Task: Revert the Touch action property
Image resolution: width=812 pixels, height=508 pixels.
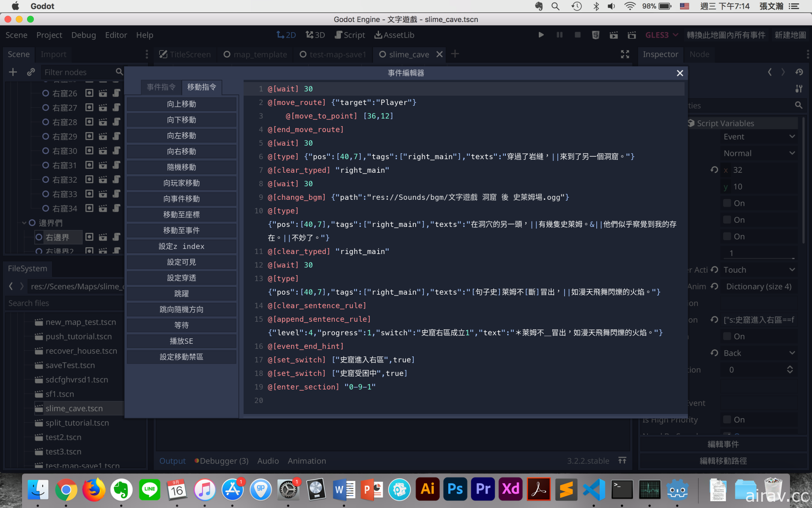Action: [714, 270]
